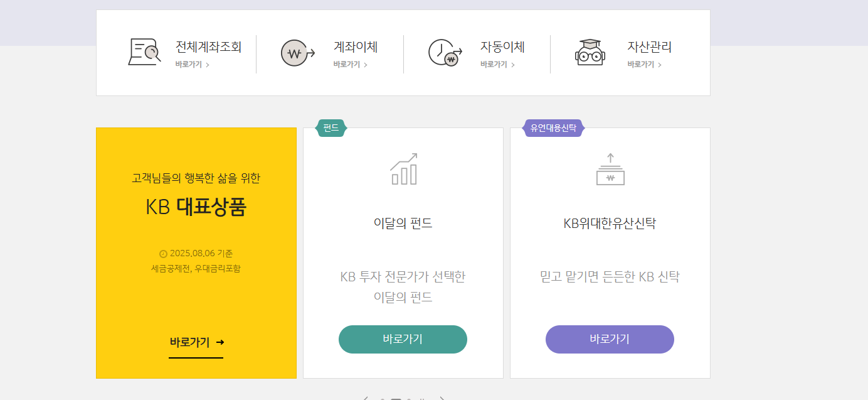This screenshot has height=400, width=868.
Task: Follow 바로가기 under 전체계좌조회
Action: point(193,64)
